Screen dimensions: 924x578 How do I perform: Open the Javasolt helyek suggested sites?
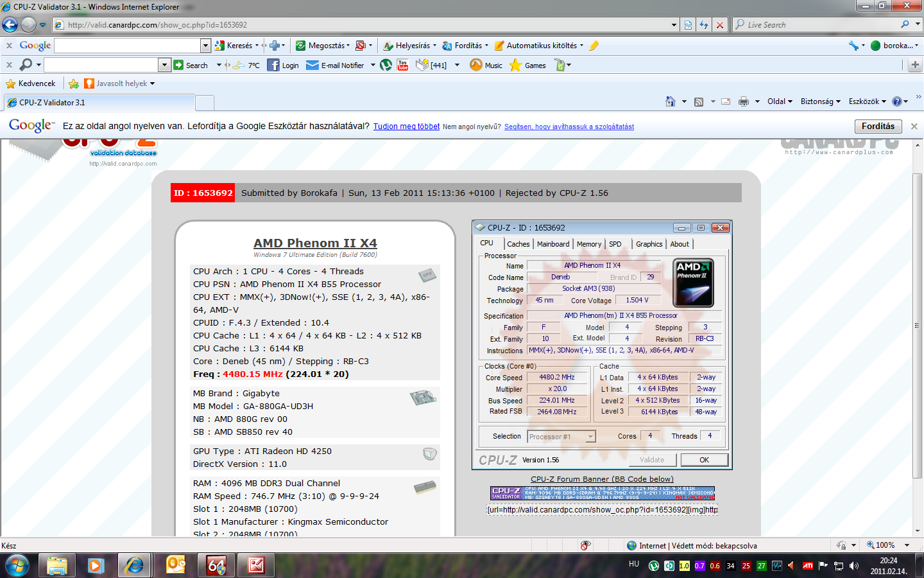click(x=119, y=83)
